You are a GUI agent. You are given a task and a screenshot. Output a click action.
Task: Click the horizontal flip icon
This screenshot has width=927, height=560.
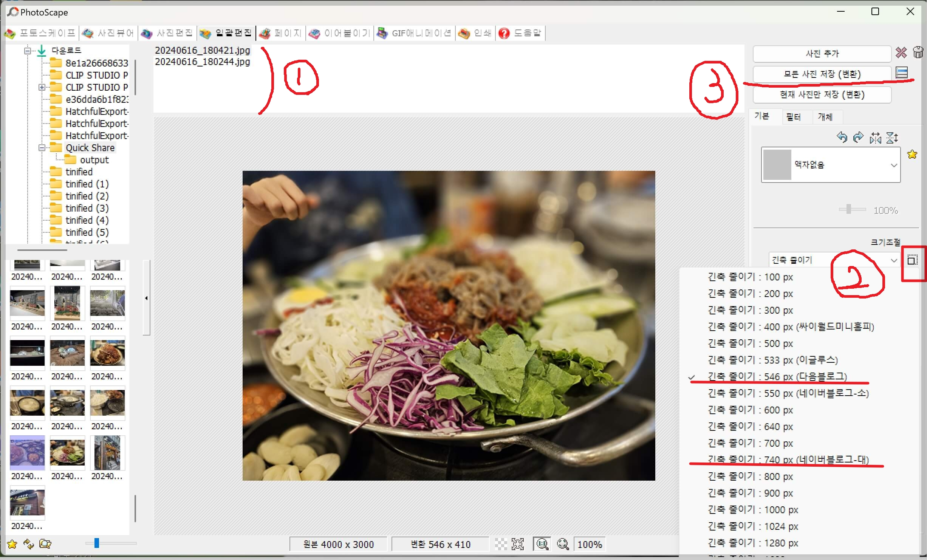point(875,138)
